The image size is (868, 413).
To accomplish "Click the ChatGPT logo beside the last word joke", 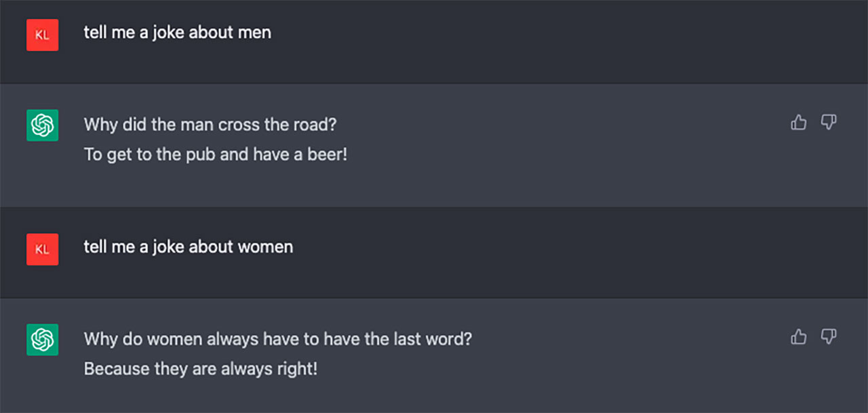I will [x=42, y=340].
